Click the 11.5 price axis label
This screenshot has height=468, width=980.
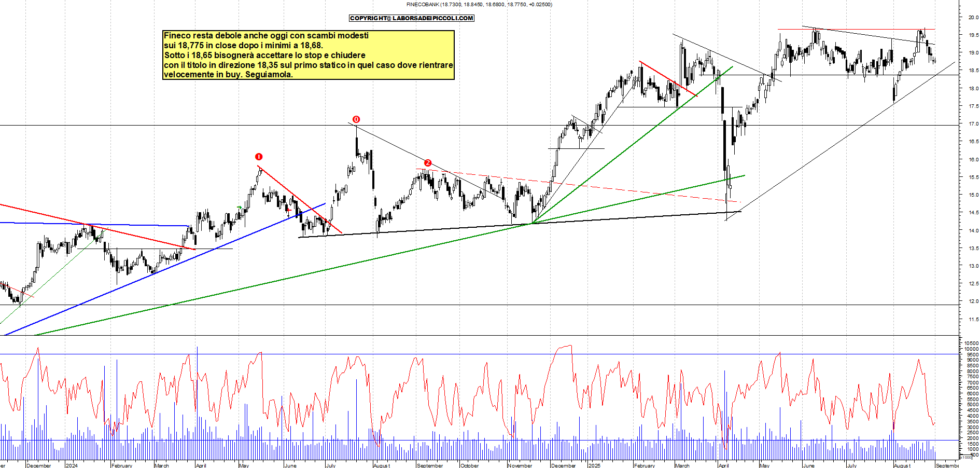click(973, 320)
